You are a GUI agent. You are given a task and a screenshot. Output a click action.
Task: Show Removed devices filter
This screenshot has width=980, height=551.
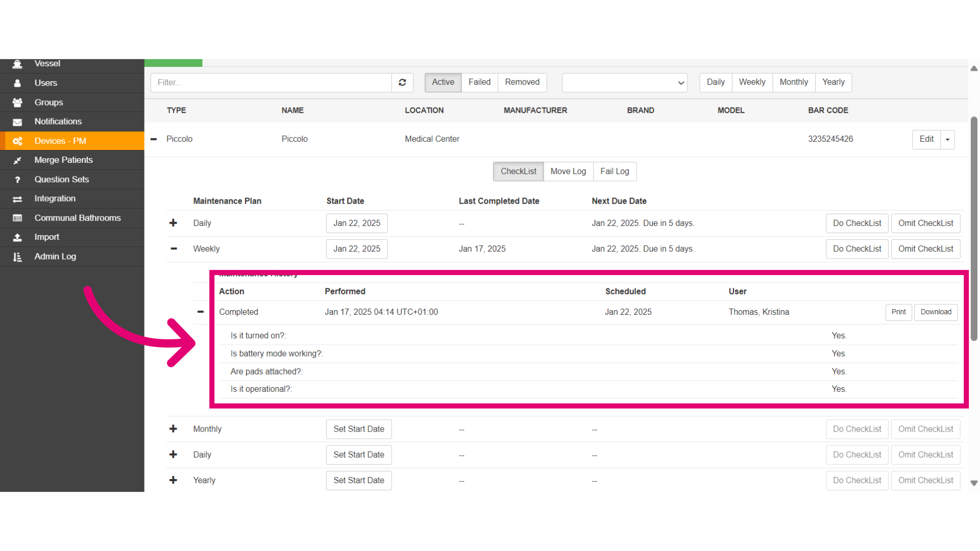pyautogui.click(x=522, y=82)
